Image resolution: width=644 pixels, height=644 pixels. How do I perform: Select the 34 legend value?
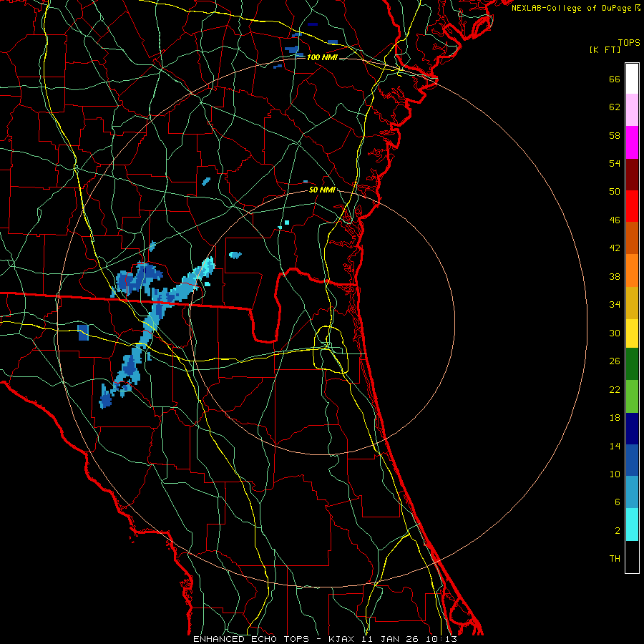coord(615,304)
